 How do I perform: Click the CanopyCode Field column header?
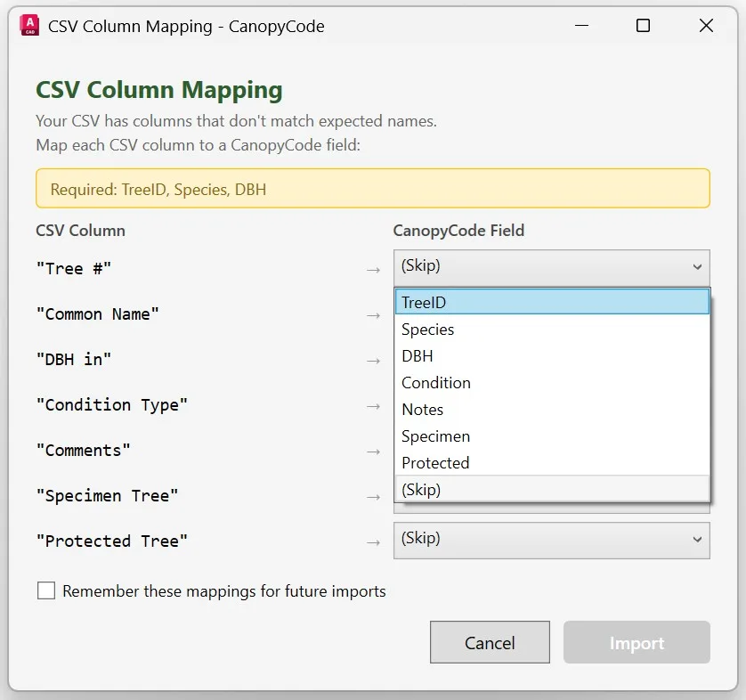click(458, 231)
